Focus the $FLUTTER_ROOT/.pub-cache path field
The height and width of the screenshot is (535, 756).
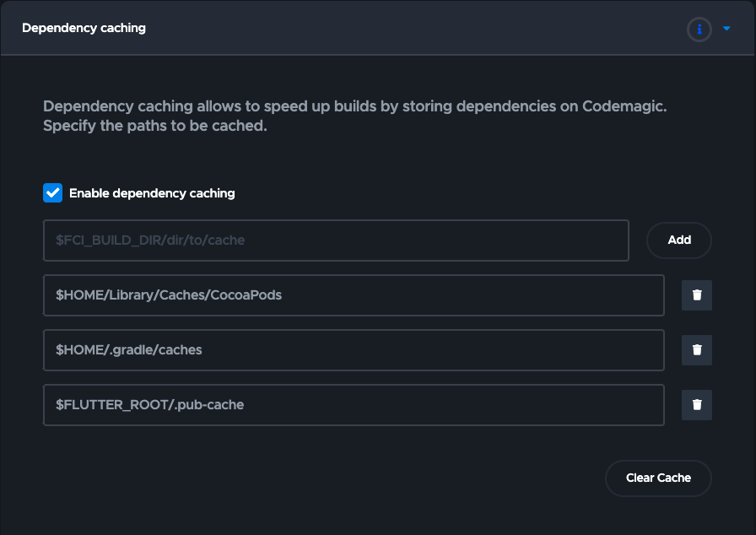[354, 405]
